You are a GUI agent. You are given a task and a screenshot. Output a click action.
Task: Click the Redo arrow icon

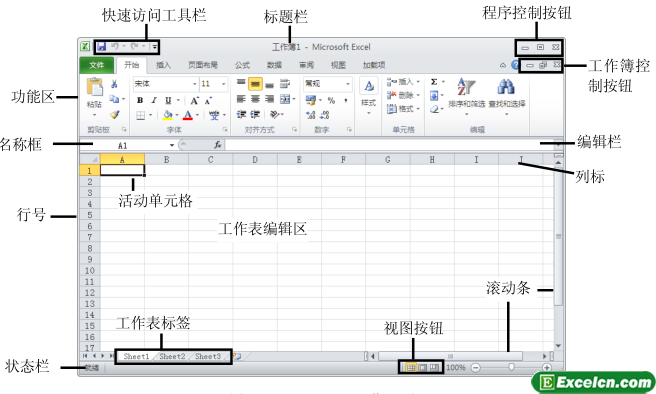pos(134,46)
